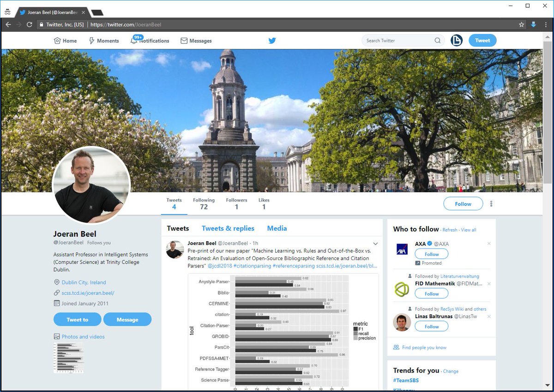Click the @jcdl2018 mention in the tweet
This screenshot has height=392, width=554.
pos(219,266)
